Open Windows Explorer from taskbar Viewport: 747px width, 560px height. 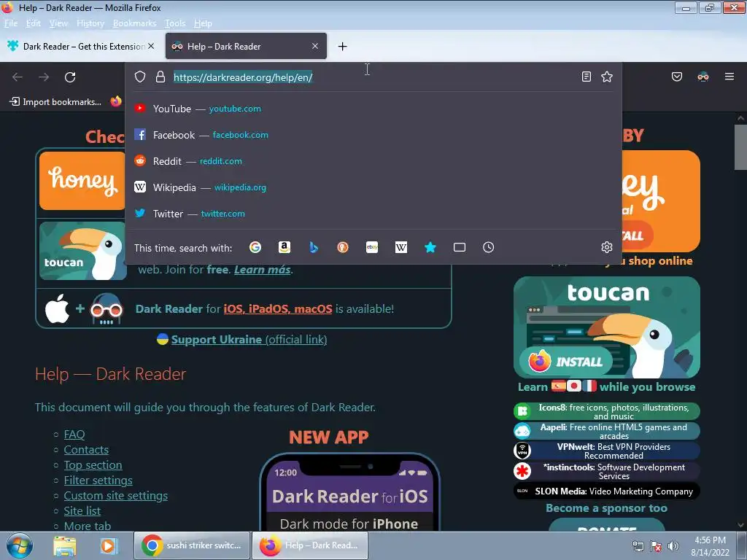[65, 545]
